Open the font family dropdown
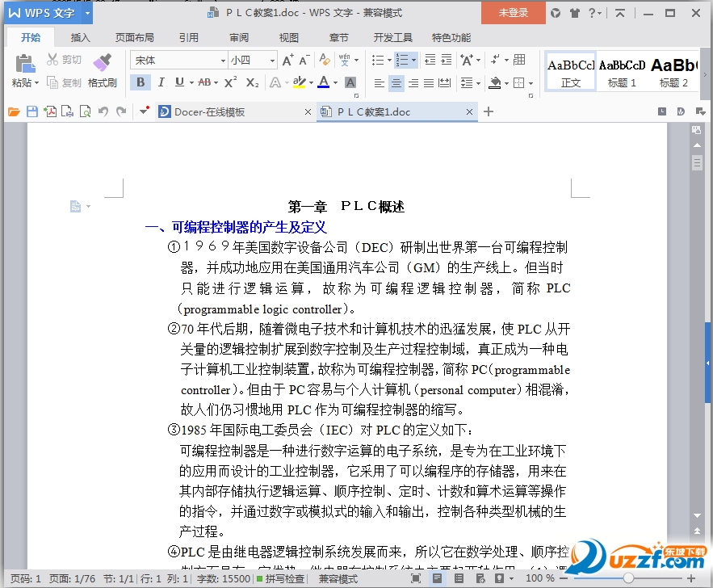Image resolution: width=713 pixels, height=588 pixels. coord(223,60)
